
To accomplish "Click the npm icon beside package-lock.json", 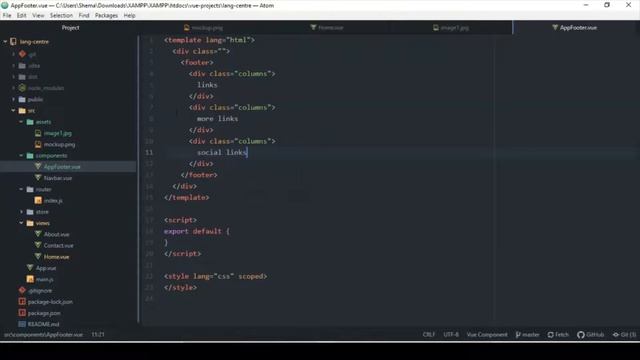I will point(22,302).
